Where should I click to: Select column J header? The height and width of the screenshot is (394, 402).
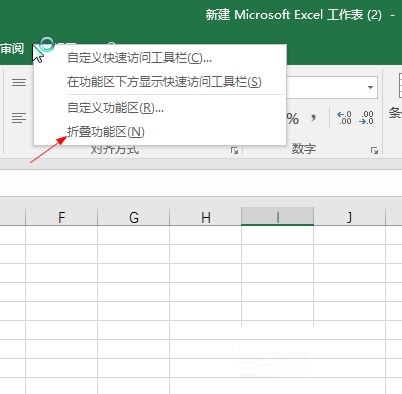coord(349,217)
